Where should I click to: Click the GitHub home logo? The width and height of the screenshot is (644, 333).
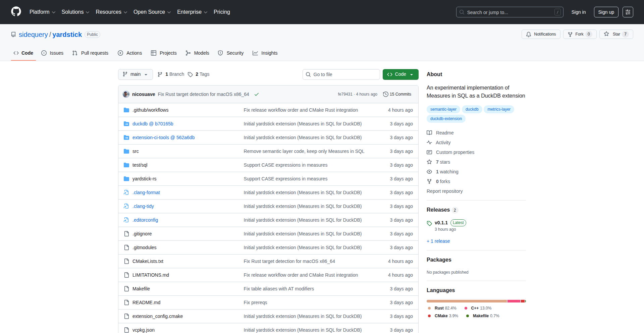tap(15, 12)
